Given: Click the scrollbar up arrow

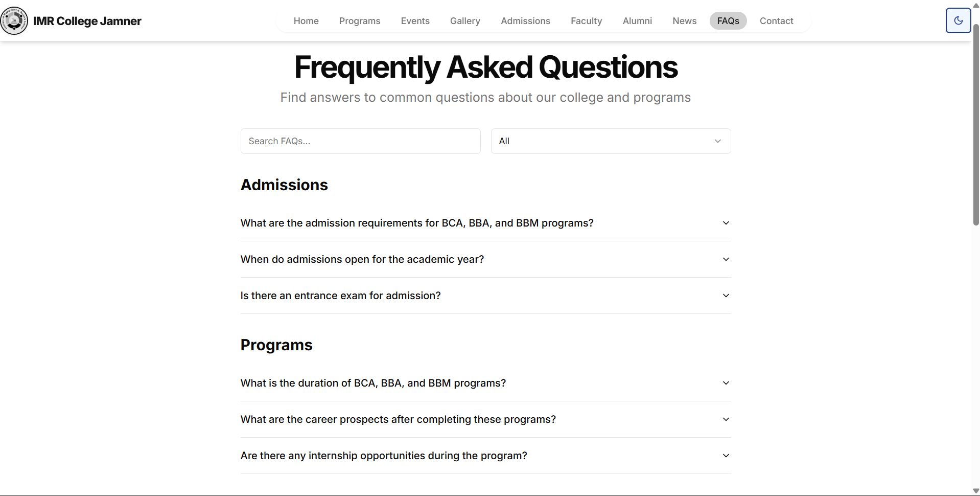Looking at the screenshot, I should pyautogui.click(x=975, y=5).
